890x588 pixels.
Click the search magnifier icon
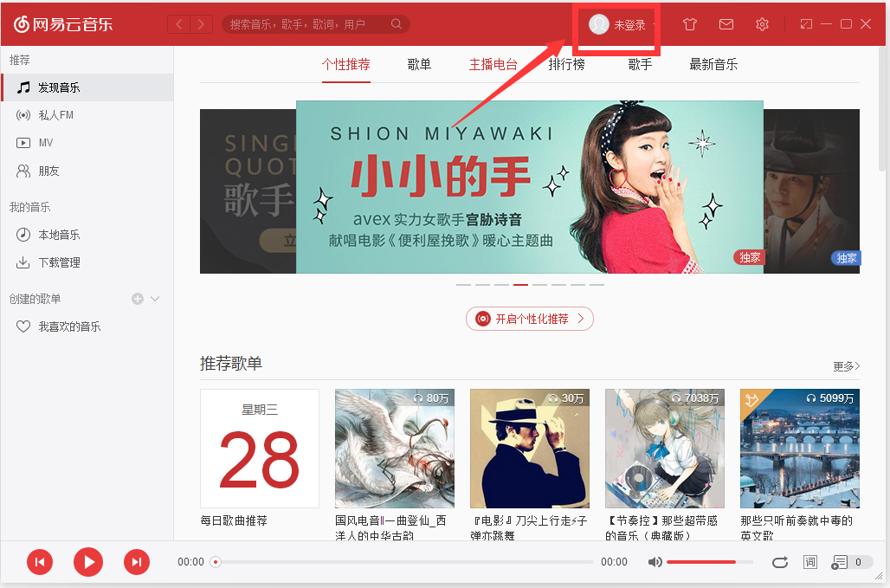[x=397, y=24]
